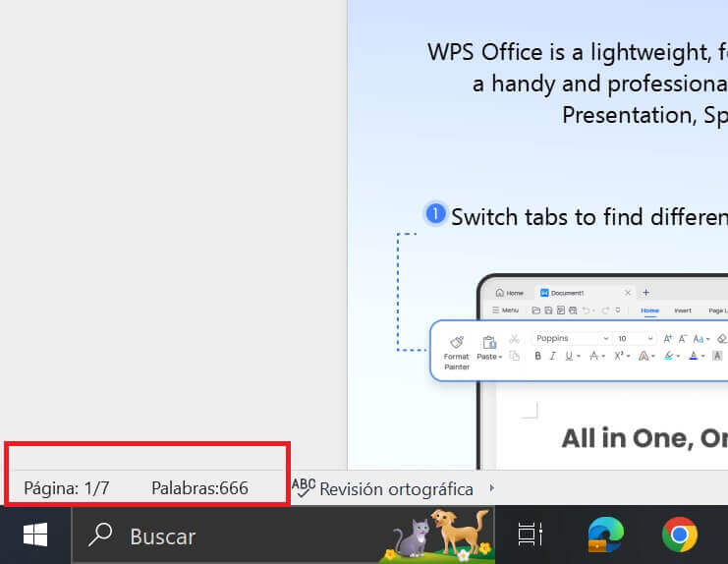Click the Character Shading icon in illustration
The width and height of the screenshot is (728, 564).
[717, 356]
